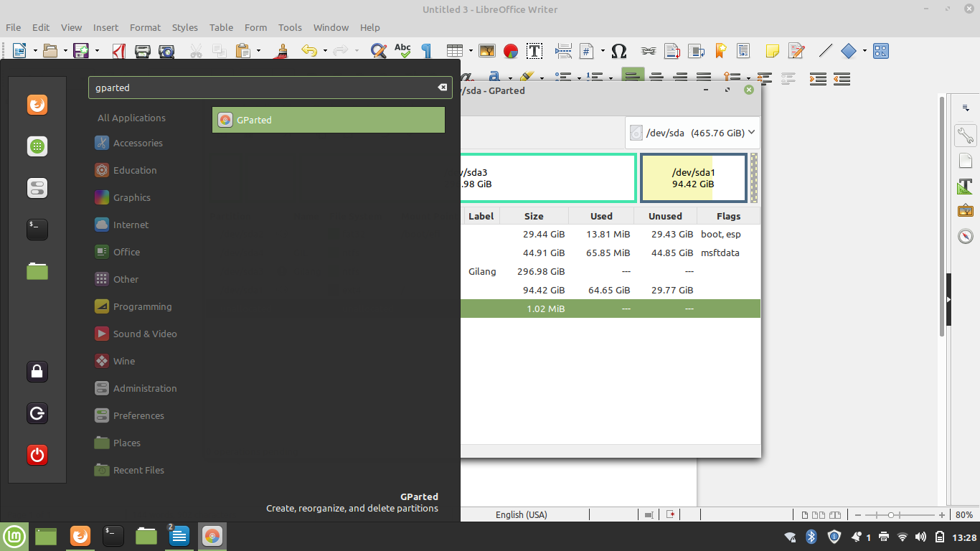Open Basic Shapes dropdown arrow
The height and width of the screenshot is (551, 980).
pyautogui.click(x=864, y=51)
